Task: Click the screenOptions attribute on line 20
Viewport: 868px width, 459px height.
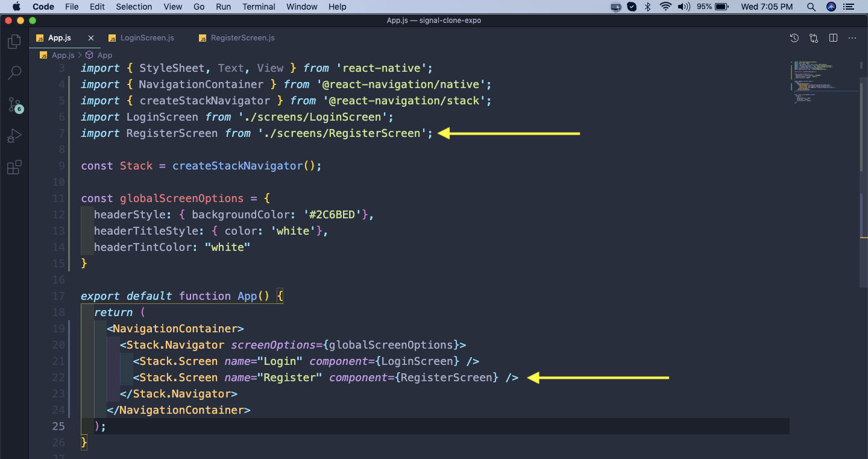Action: (x=273, y=345)
